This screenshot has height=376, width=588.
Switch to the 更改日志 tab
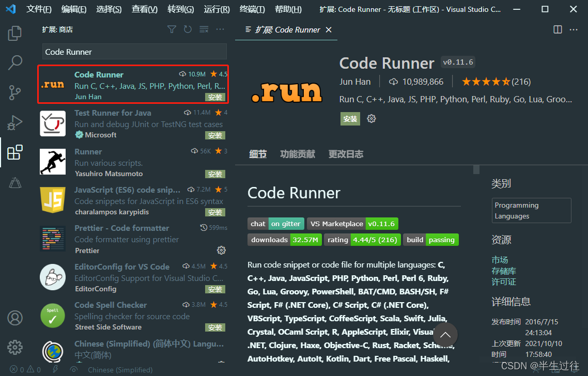click(x=346, y=154)
